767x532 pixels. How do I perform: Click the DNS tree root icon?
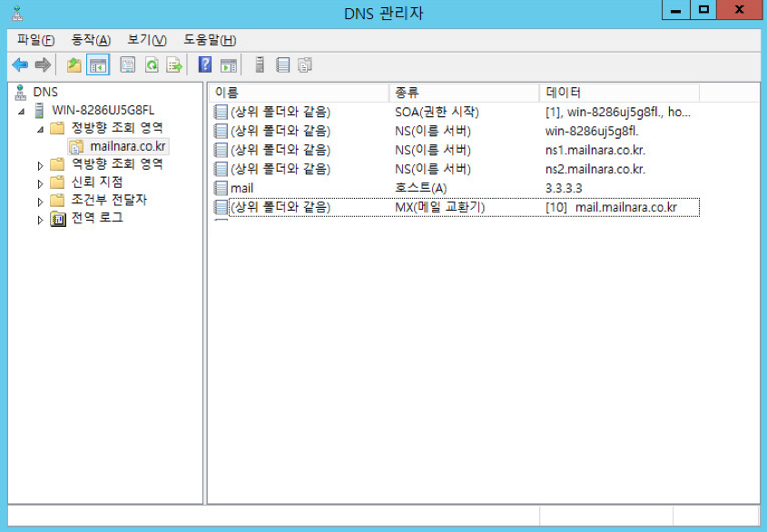pyautogui.click(x=20, y=92)
